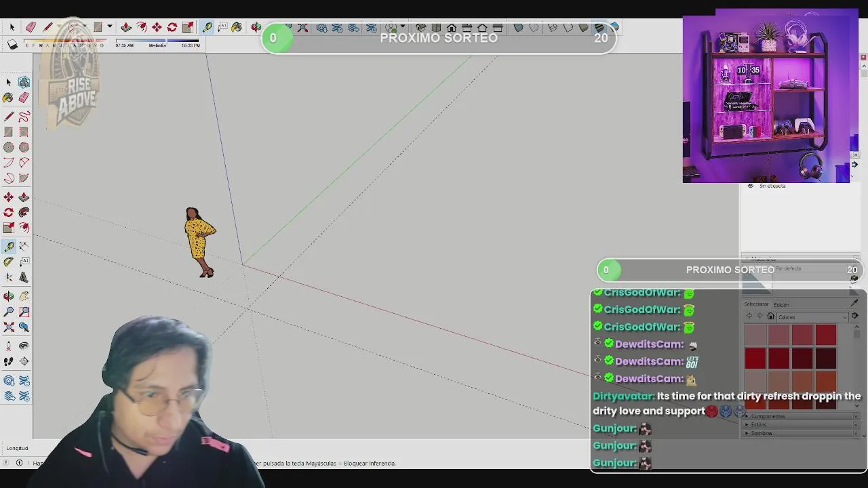Click the Paint Bucket in top toolbar
868x488 pixels.
(237, 27)
